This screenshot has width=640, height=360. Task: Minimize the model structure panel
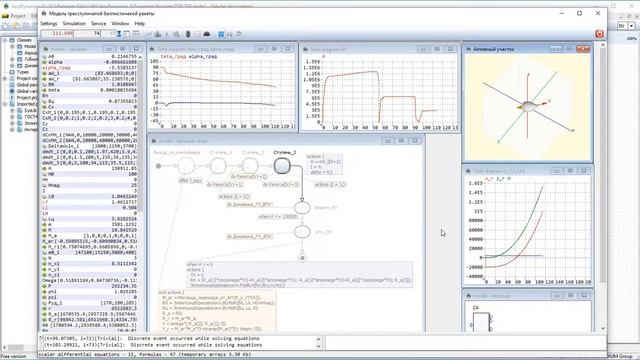tap(557, 296)
